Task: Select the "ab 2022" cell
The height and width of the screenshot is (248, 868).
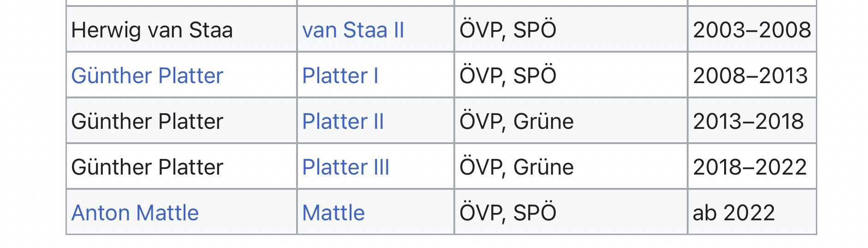Action: [733, 213]
